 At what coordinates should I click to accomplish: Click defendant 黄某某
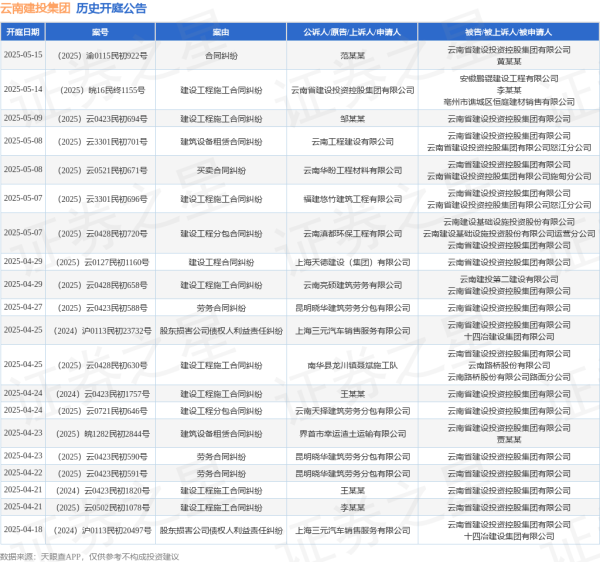pos(509,62)
